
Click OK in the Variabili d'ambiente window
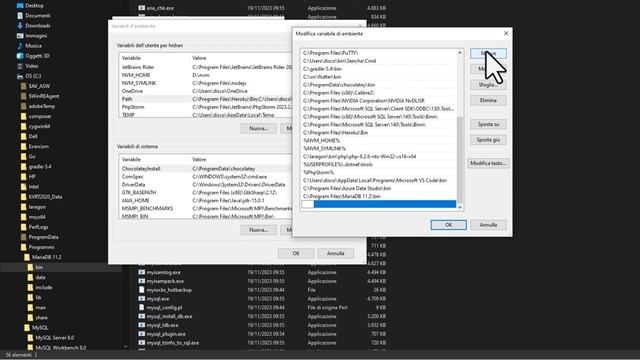coord(296,253)
